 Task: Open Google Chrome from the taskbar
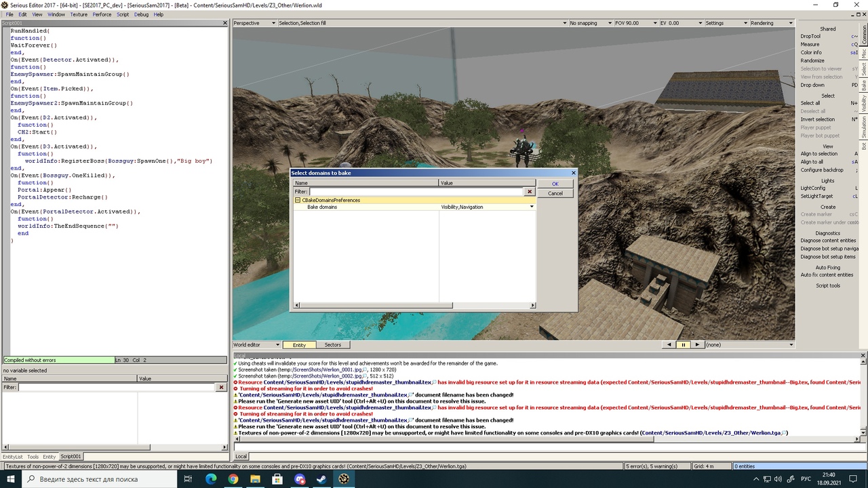tap(233, 479)
